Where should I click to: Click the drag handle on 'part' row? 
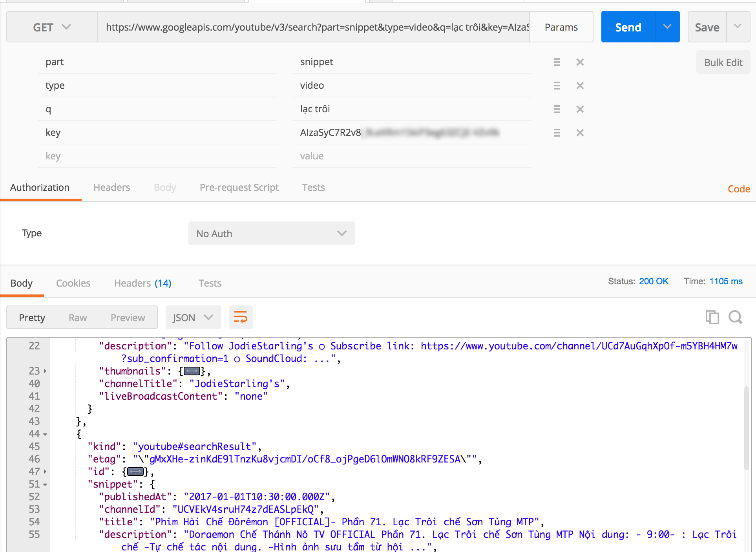[557, 62]
